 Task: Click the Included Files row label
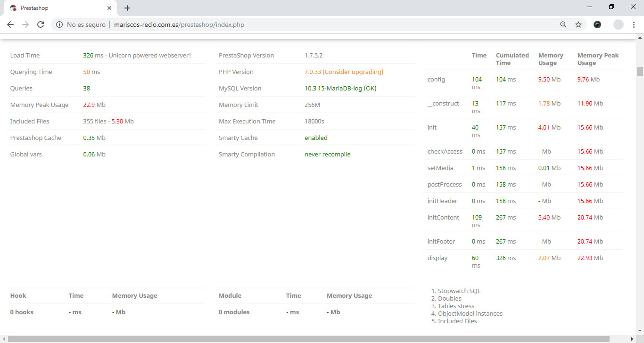pyautogui.click(x=30, y=122)
